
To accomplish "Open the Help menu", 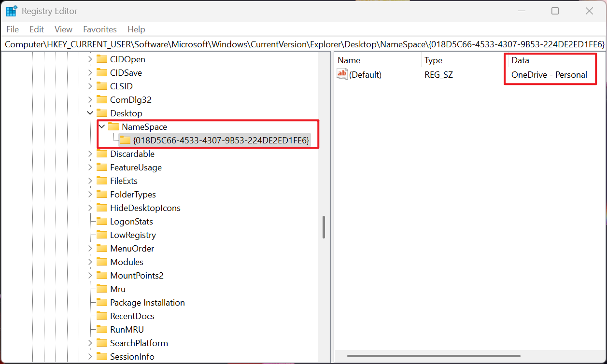I will (136, 29).
